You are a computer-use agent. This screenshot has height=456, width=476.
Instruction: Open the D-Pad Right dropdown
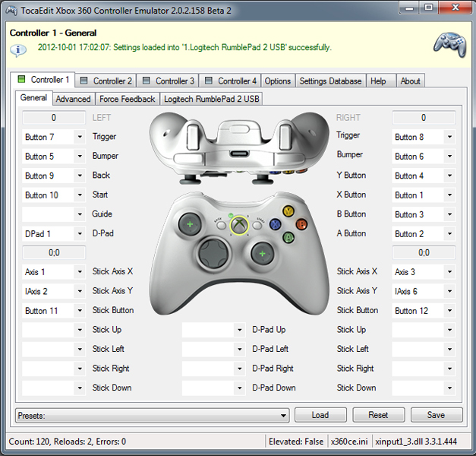tap(214, 369)
